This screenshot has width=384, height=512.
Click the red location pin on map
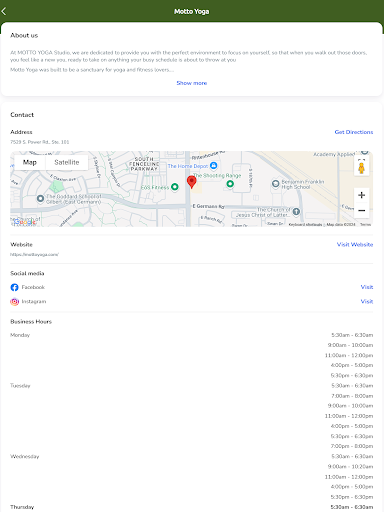coord(191,182)
